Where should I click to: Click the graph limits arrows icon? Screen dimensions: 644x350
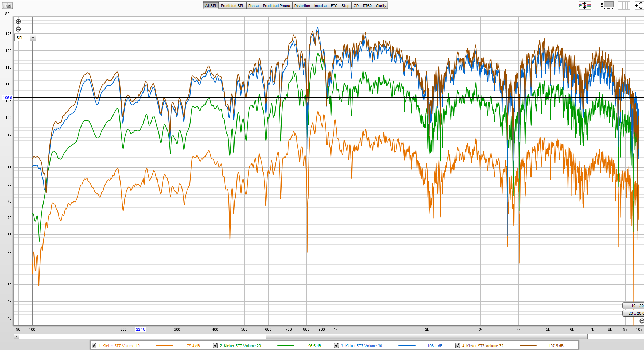(639, 6)
